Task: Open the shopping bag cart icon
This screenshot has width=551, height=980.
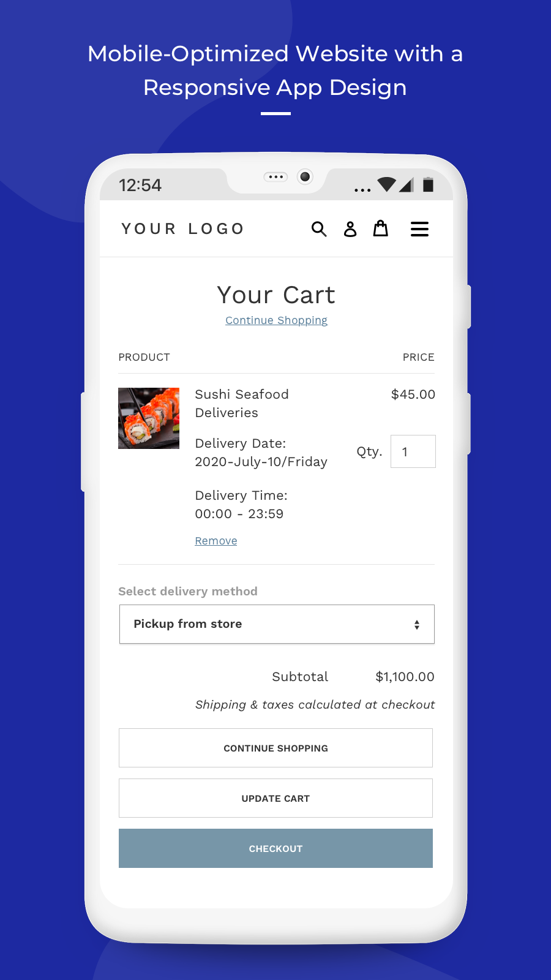Action: [x=381, y=228]
